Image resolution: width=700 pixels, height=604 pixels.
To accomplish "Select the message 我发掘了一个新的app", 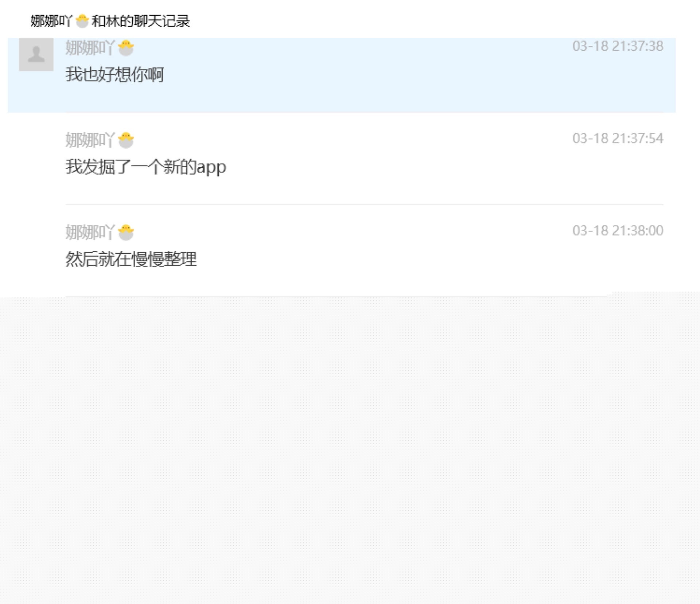I will point(146,167).
